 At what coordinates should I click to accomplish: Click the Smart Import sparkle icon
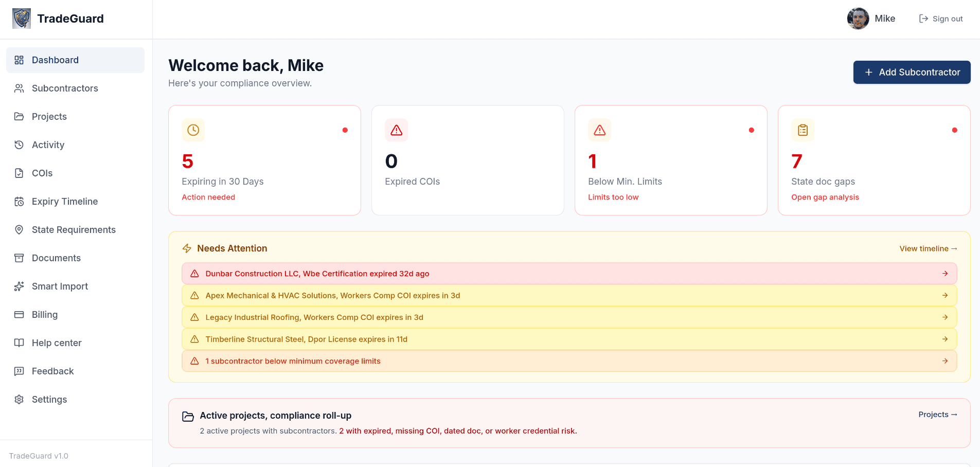pos(19,286)
